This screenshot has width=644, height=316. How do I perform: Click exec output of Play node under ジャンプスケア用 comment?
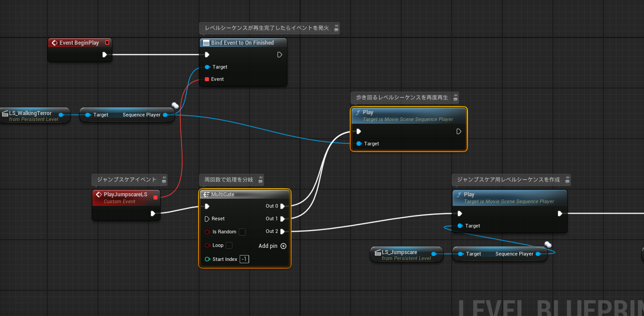(560, 214)
